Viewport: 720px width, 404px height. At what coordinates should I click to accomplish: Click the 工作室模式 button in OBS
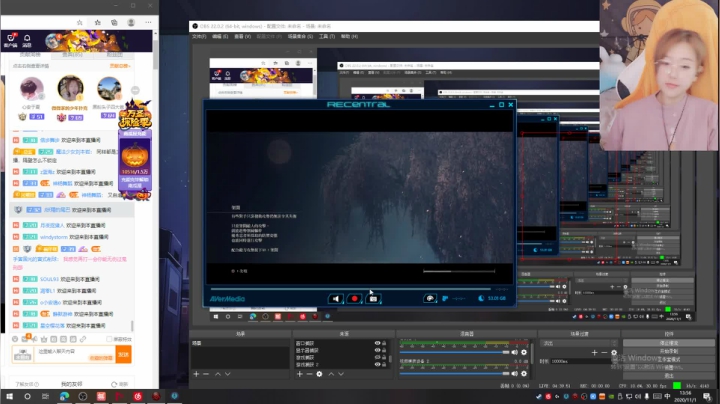669,359
